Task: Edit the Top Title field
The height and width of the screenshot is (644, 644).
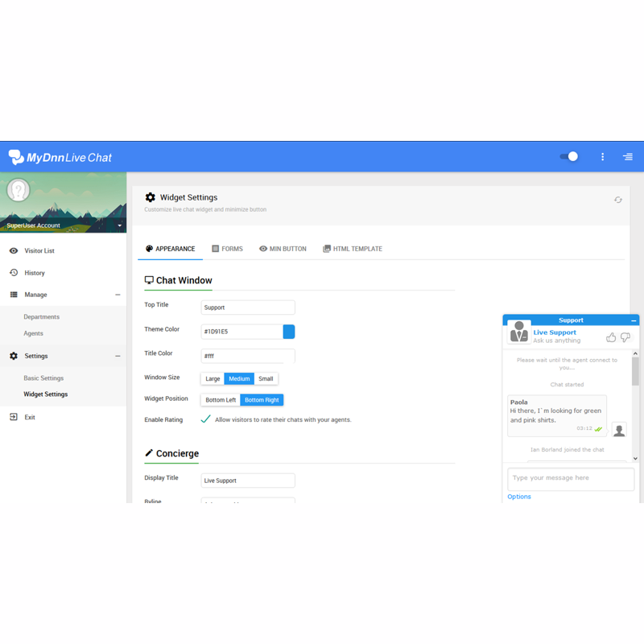Action: pos(248,308)
